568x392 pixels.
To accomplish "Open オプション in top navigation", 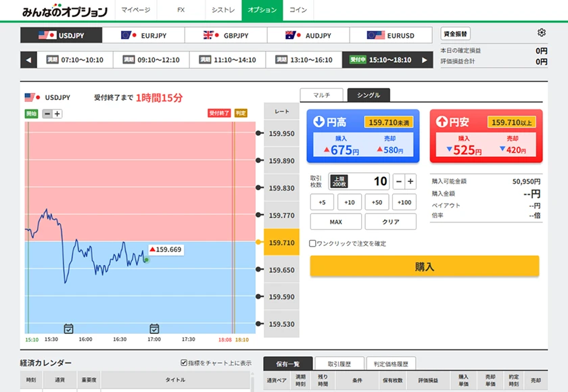I will pos(262,10).
